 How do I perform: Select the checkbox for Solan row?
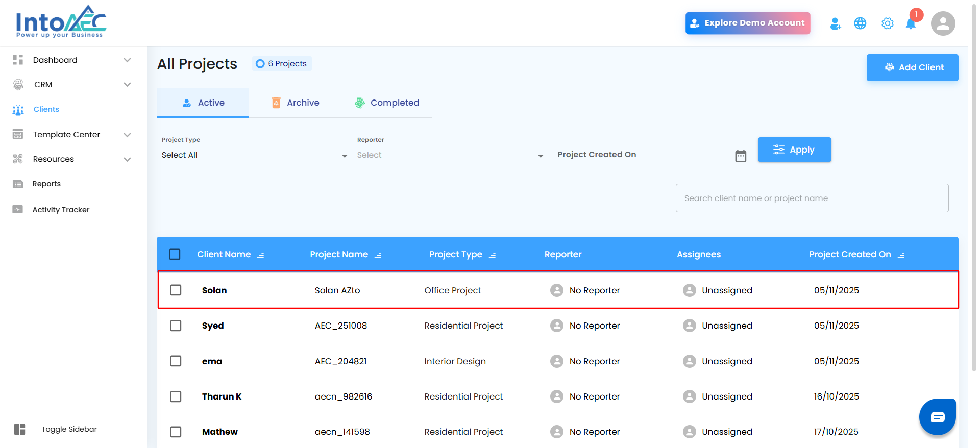tap(176, 290)
